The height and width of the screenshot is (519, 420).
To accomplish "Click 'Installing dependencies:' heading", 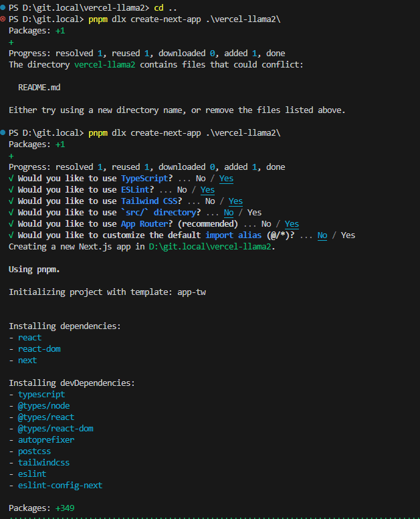I will [x=65, y=326].
